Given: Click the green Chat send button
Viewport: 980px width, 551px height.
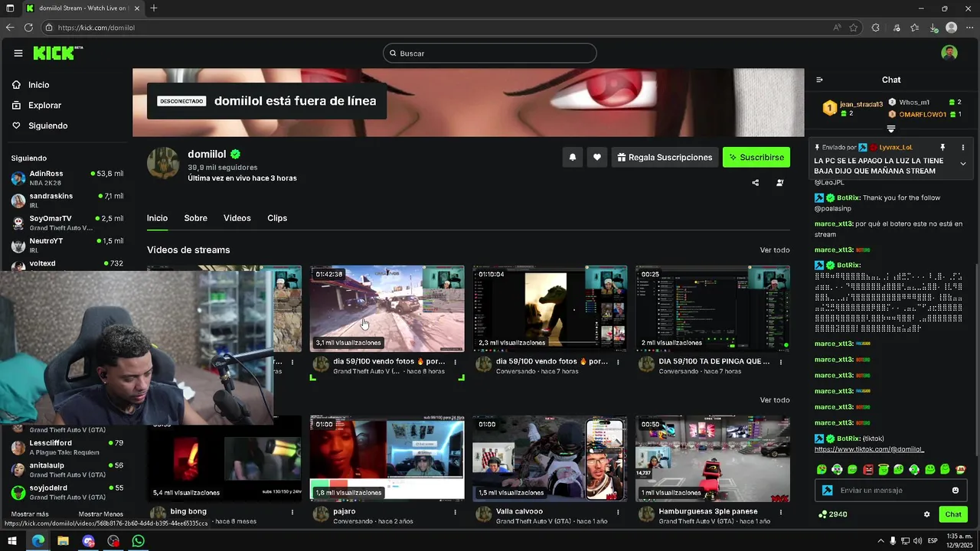Looking at the screenshot, I should click(953, 514).
